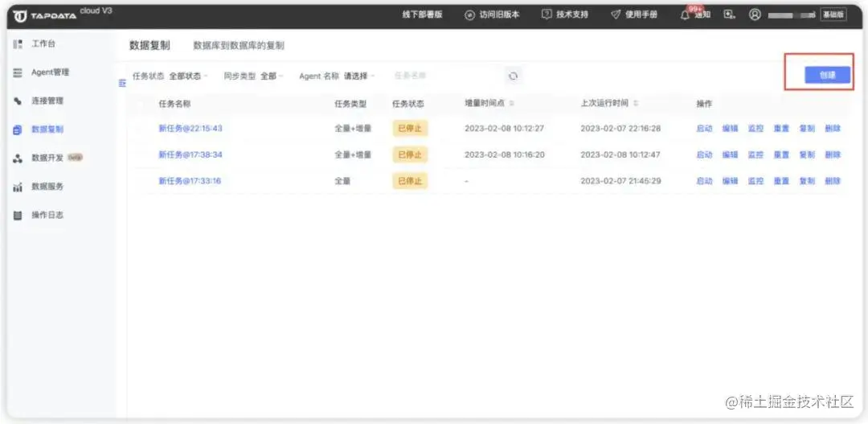
Task: Monitor task 新任务@17:38:34 via 监控
Action: tap(755, 154)
